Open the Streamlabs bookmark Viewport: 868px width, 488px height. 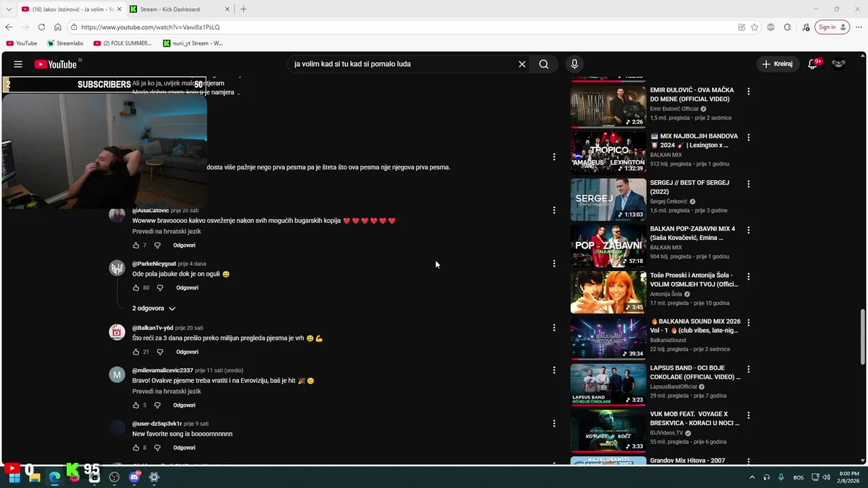point(65,43)
